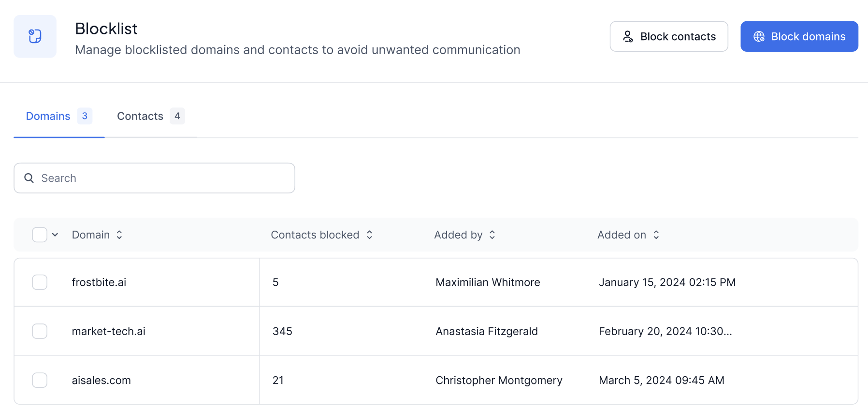The image size is (868, 412).
Task: Sort by Domain column arrows
Action: click(x=119, y=235)
